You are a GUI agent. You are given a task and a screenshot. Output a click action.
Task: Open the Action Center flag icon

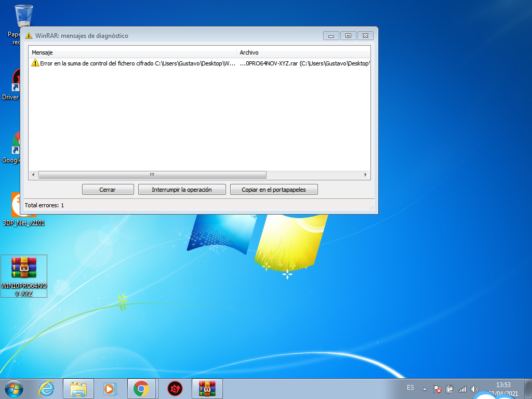[x=437, y=389]
